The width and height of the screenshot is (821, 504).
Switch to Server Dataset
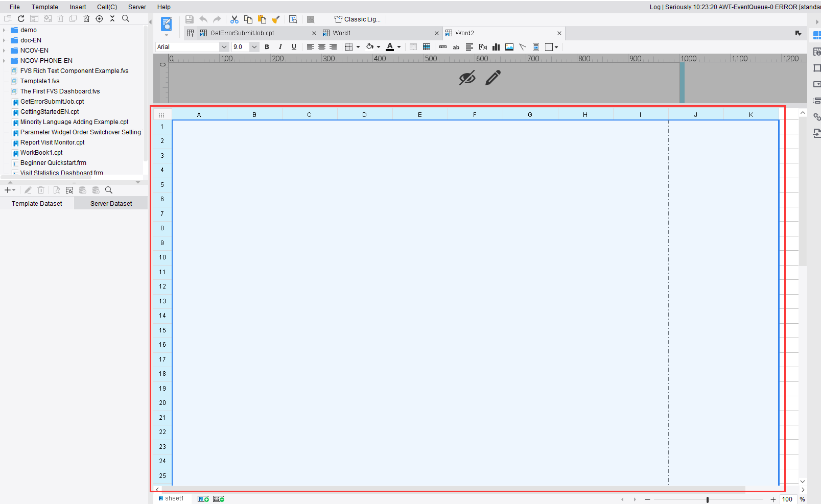click(110, 203)
